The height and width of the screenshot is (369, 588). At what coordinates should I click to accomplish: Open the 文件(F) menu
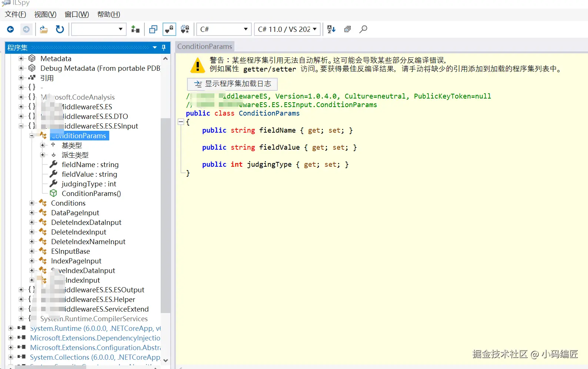15,14
